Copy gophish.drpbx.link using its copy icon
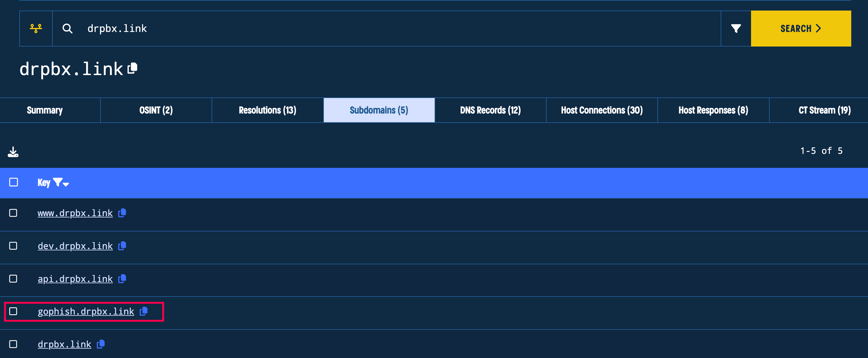This screenshot has height=358, width=868. pyautogui.click(x=144, y=311)
